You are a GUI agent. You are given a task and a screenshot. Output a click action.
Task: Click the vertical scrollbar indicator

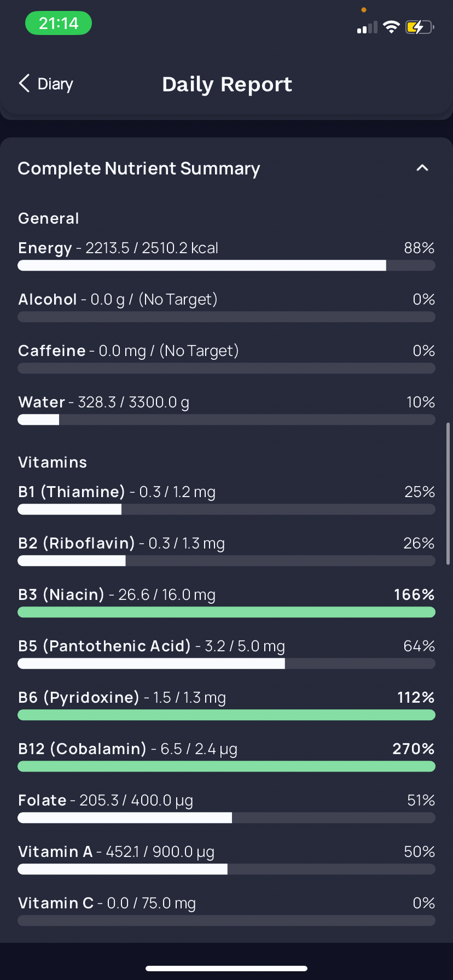(x=448, y=493)
